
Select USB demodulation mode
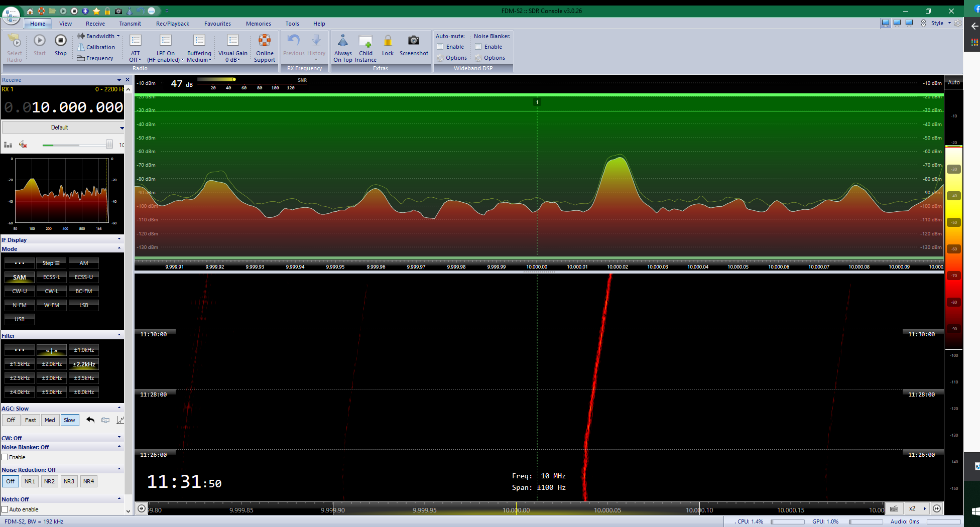tap(20, 319)
